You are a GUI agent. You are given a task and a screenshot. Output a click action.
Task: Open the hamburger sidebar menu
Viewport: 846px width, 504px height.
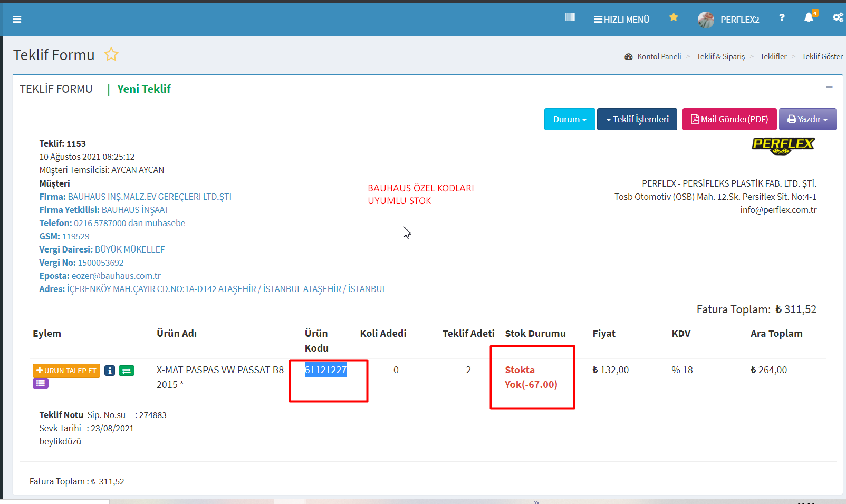[17, 20]
